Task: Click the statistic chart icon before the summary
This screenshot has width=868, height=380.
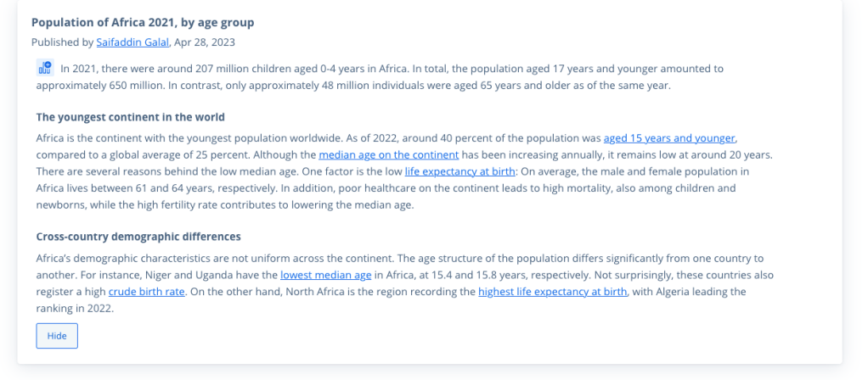Action: pyautogui.click(x=44, y=68)
